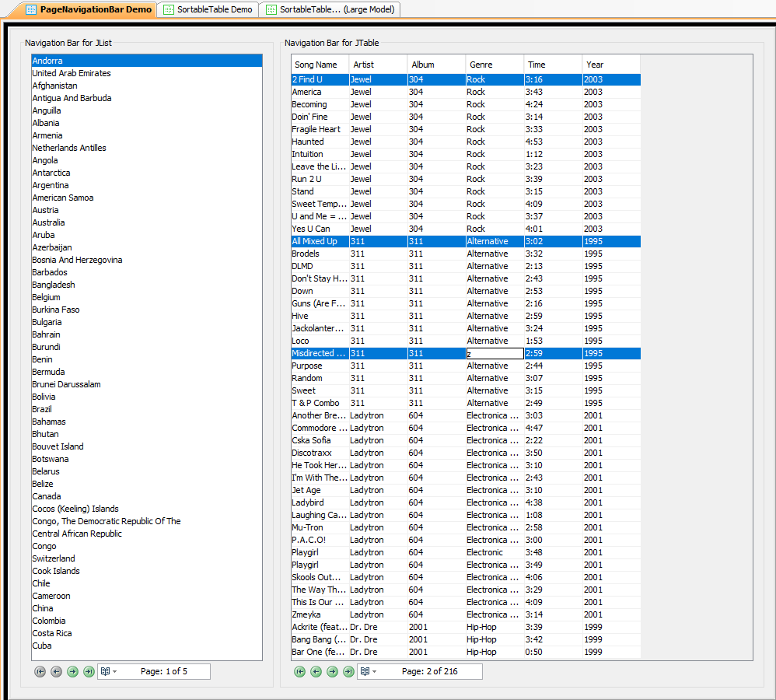Open the JTable page size book dropdown

coord(369,671)
